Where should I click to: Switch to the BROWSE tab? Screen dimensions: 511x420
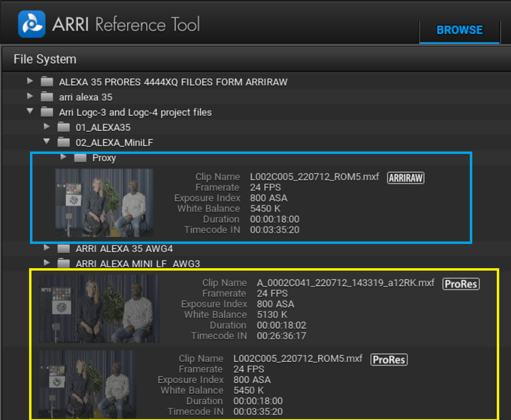click(x=460, y=30)
